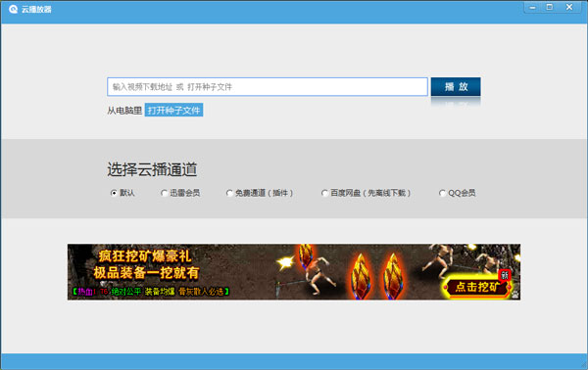Click the 云播放器 window title text

coord(36,10)
